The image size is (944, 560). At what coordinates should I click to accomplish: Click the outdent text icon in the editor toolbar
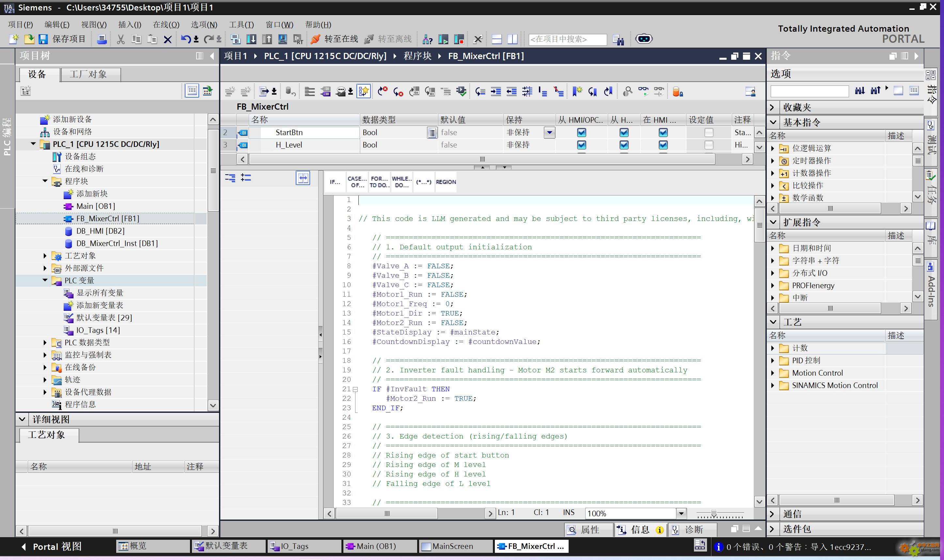[511, 91]
